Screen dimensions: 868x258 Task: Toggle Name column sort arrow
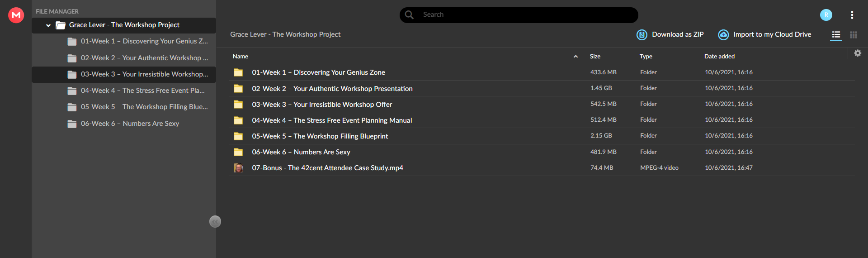tap(576, 57)
